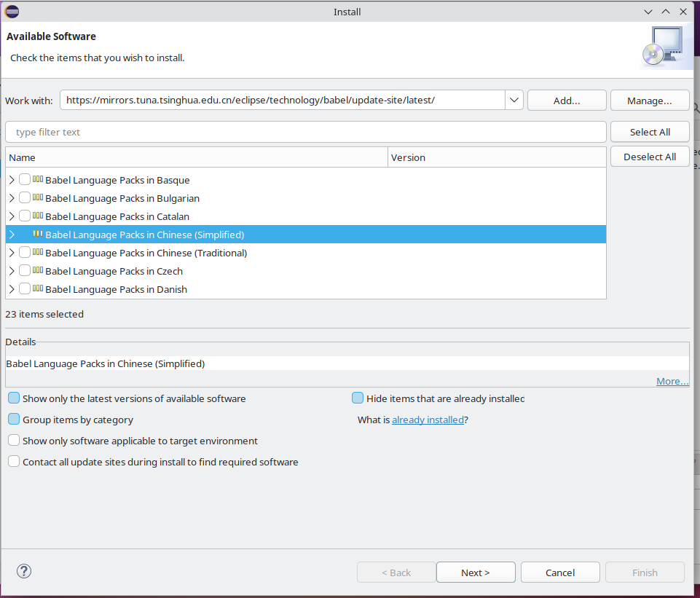Close the Install window with X

pos(683,12)
